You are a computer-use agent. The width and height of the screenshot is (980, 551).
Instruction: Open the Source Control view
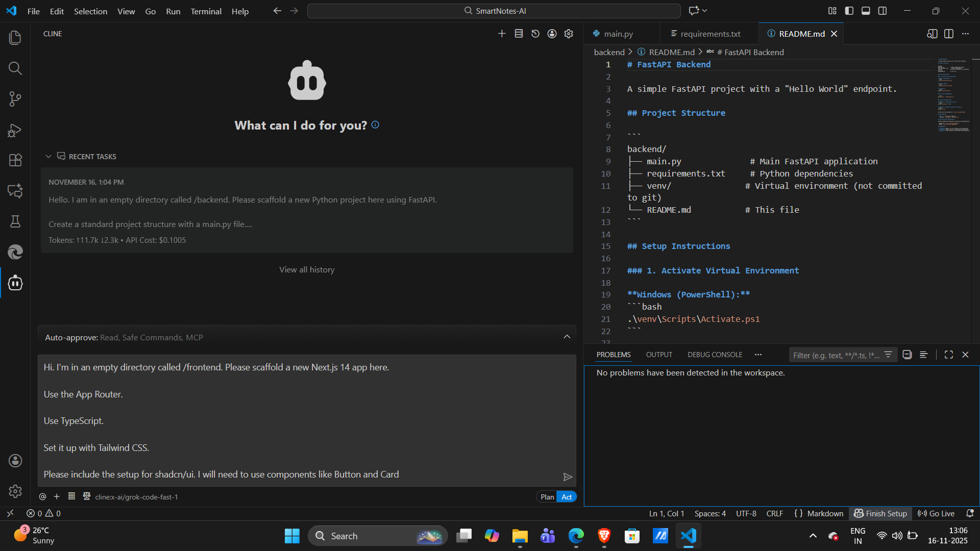click(x=15, y=99)
